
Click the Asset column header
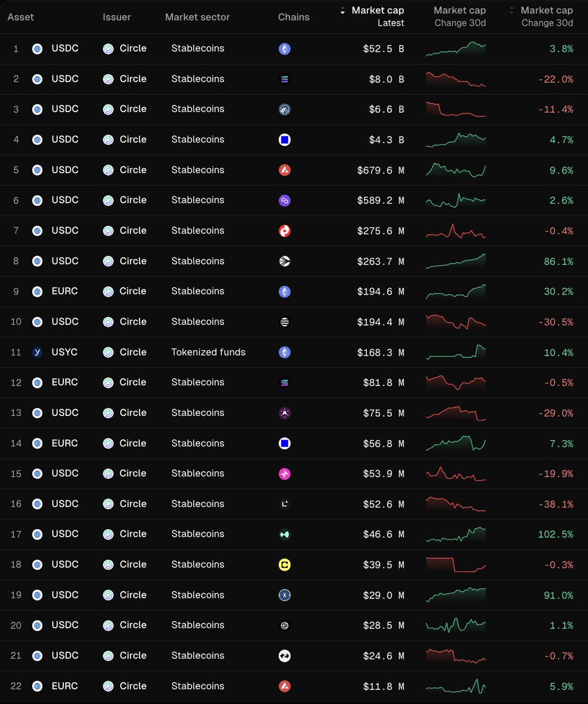pyautogui.click(x=20, y=16)
